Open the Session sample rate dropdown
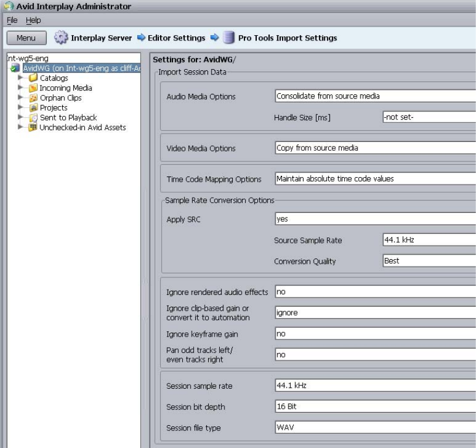 coord(375,385)
